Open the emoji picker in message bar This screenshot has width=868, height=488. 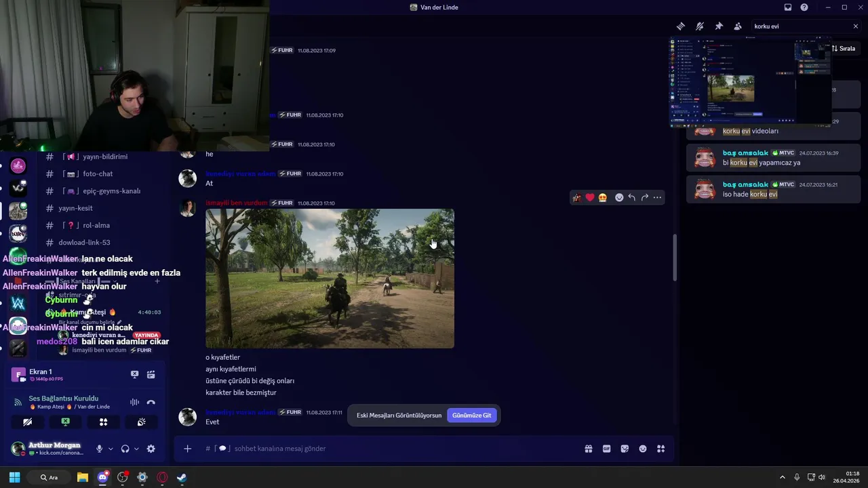pos(643,449)
